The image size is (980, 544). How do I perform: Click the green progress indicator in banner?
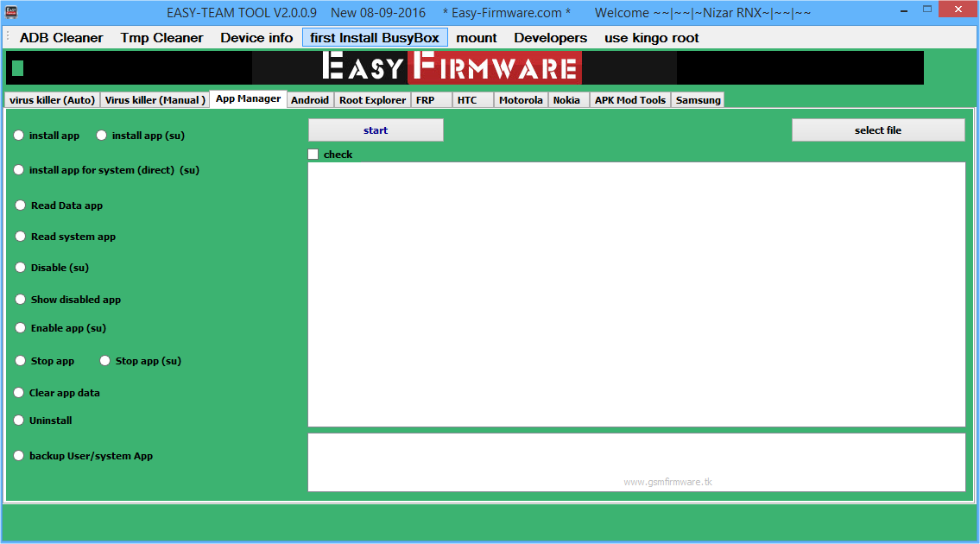click(17, 68)
